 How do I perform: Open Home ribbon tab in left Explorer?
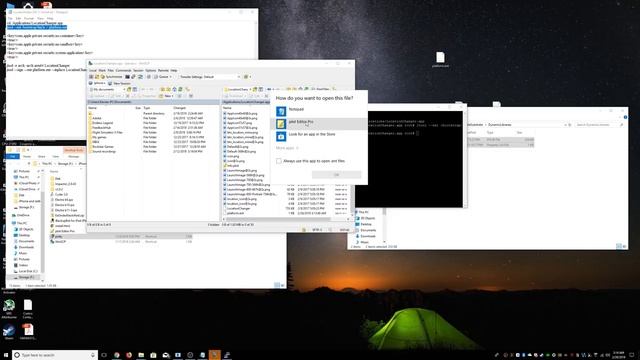click(27, 156)
